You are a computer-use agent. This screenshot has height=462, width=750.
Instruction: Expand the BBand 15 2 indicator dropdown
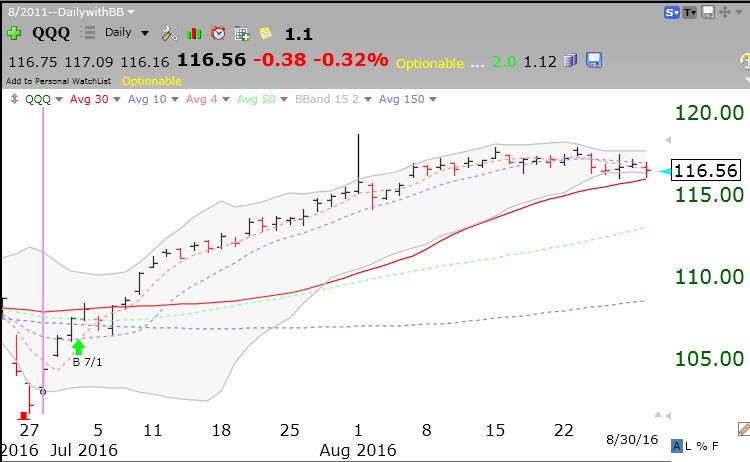point(368,99)
